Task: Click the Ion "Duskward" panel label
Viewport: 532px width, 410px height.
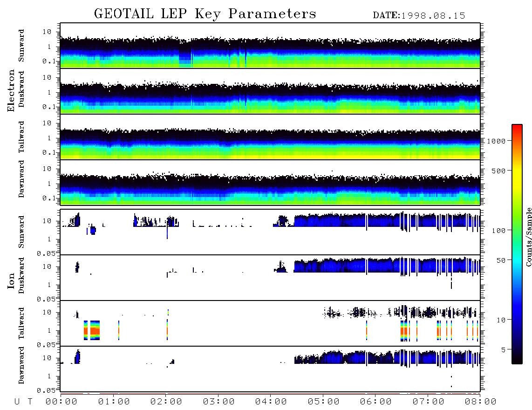Action: [x=21, y=275]
